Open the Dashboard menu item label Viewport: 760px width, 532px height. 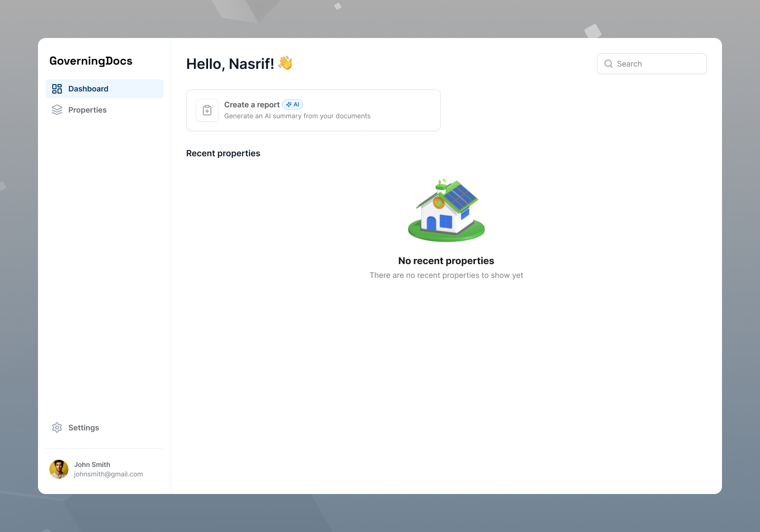[88, 89]
